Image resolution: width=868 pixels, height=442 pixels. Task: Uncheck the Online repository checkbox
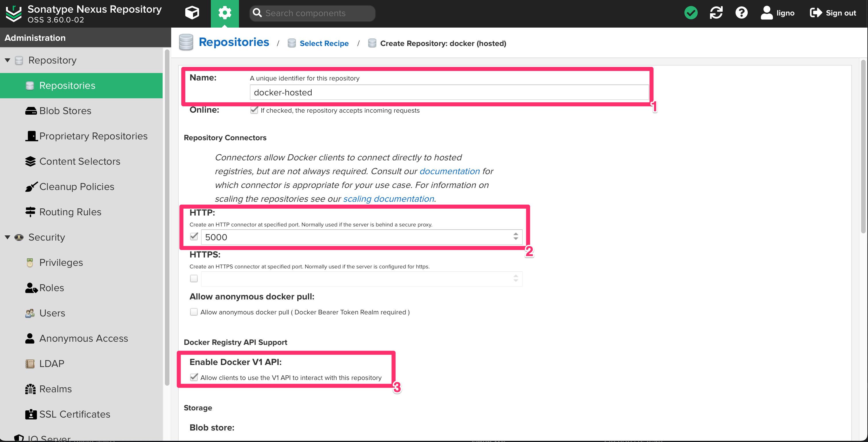(x=254, y=110)
